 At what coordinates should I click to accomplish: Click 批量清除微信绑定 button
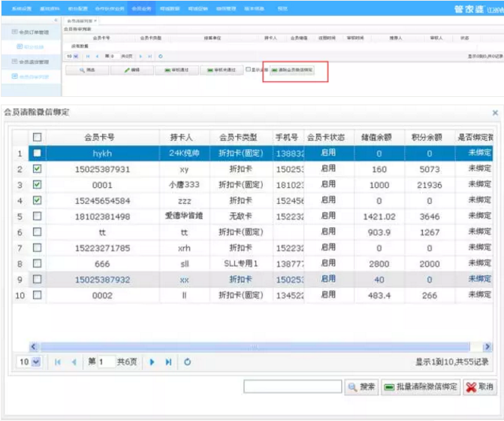(421, 387)
